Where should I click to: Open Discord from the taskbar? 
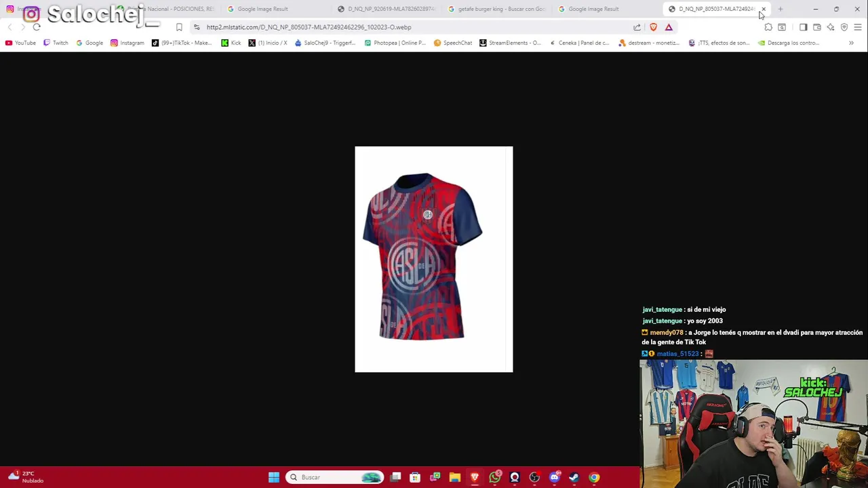(x=555, y=477)
